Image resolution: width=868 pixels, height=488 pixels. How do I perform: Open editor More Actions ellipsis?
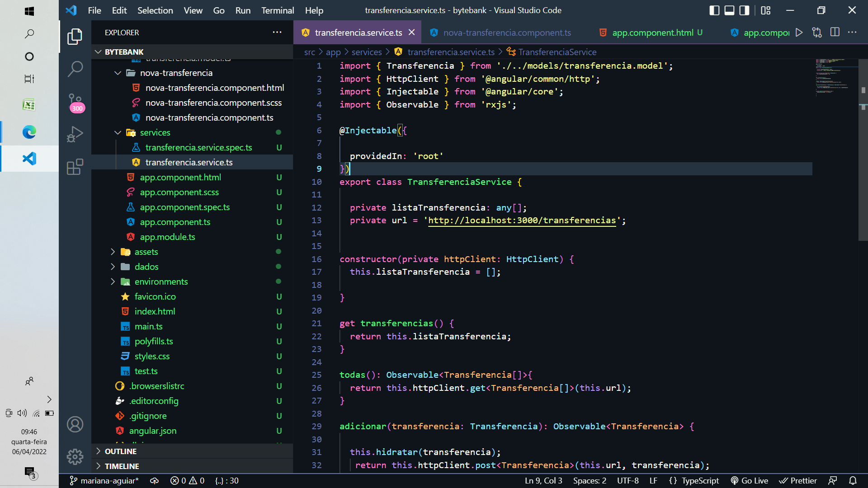852,33
